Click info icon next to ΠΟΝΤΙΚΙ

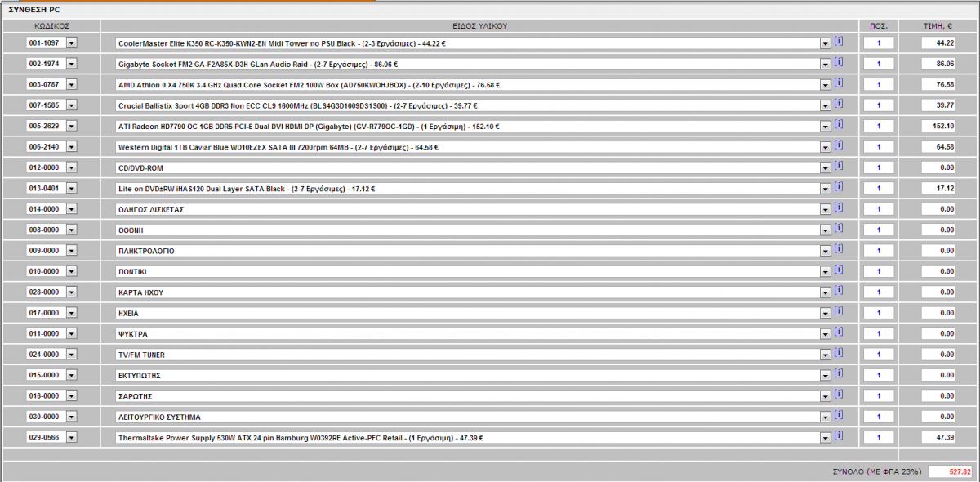tap(838, 270)
